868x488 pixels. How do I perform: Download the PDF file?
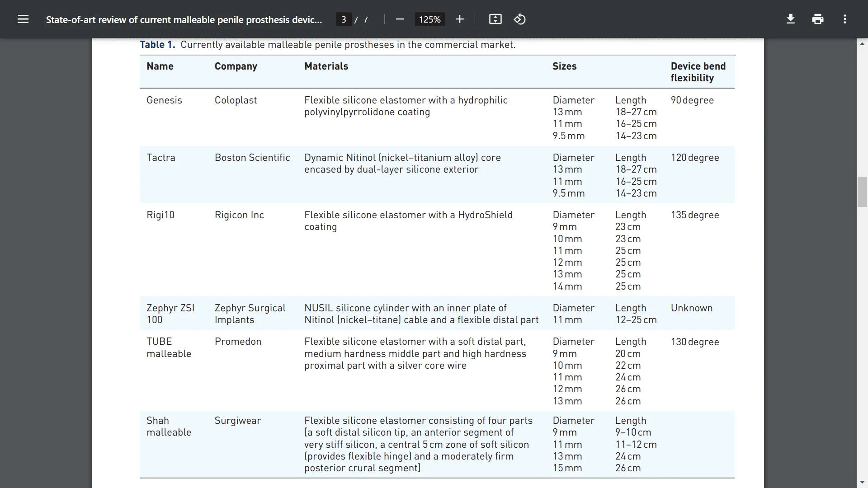tap(790, 19)
